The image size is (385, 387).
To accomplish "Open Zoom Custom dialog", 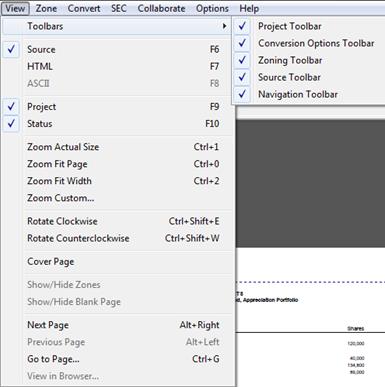I will [x=117, y=198].
